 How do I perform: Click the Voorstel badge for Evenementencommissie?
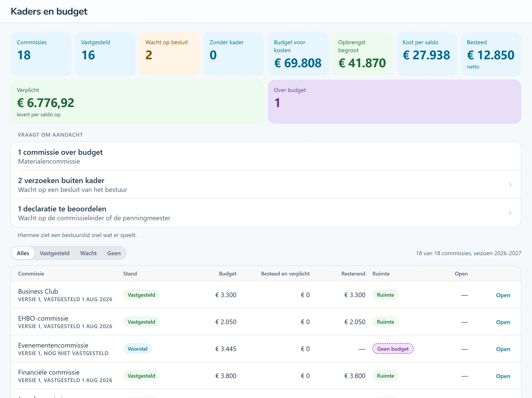pyautogui.click(x=138, y=349)
